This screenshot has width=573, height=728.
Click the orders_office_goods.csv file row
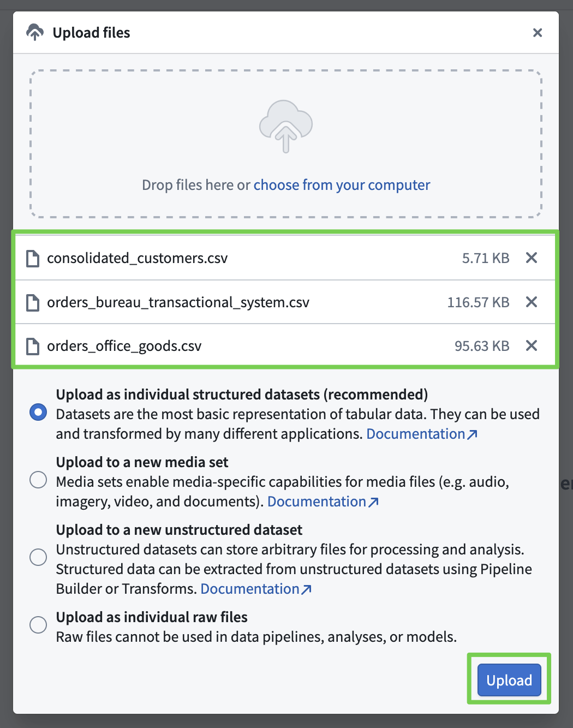coord(273,346)
